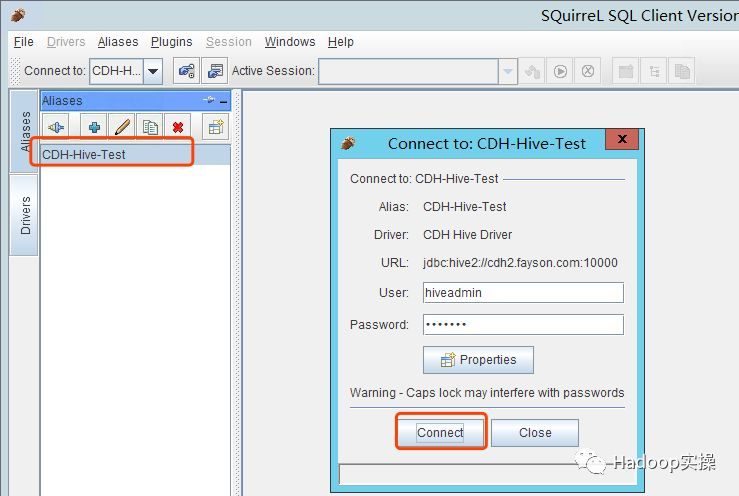Switch to the Drivers side tab
The height and width of the screenshot is (496, 739).
coord(25,215)
